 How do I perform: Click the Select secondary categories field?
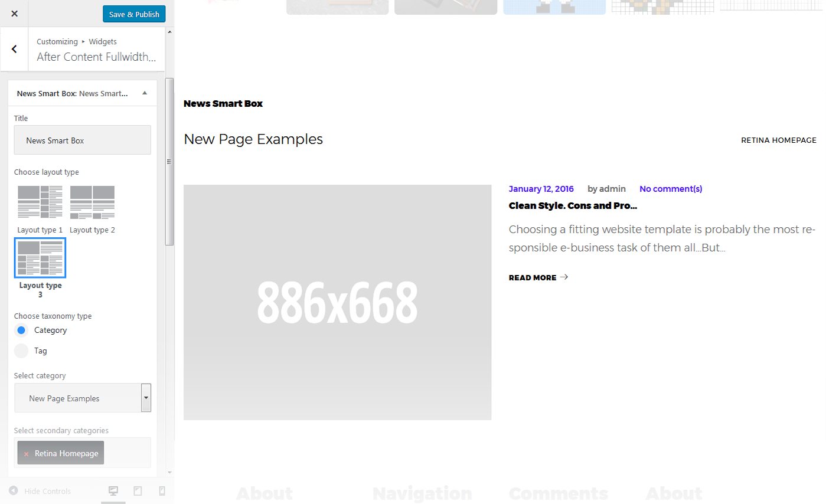(x=126, y=453)
